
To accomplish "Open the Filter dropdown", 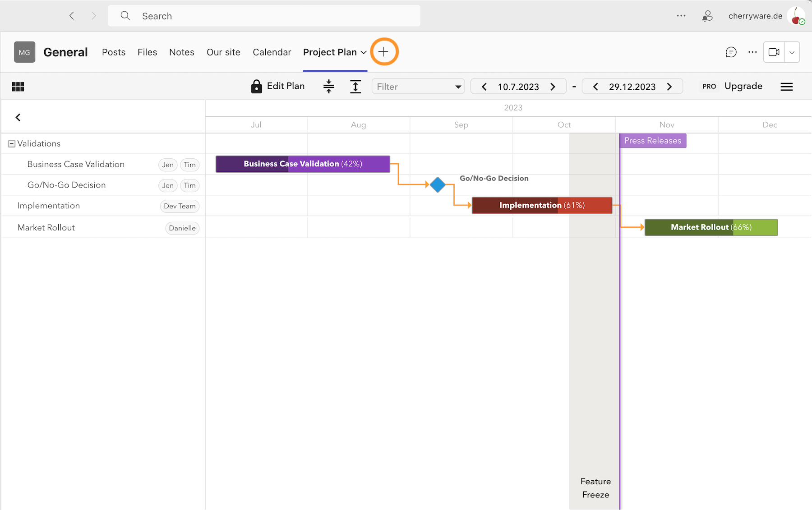I will (x=418, y=87).
